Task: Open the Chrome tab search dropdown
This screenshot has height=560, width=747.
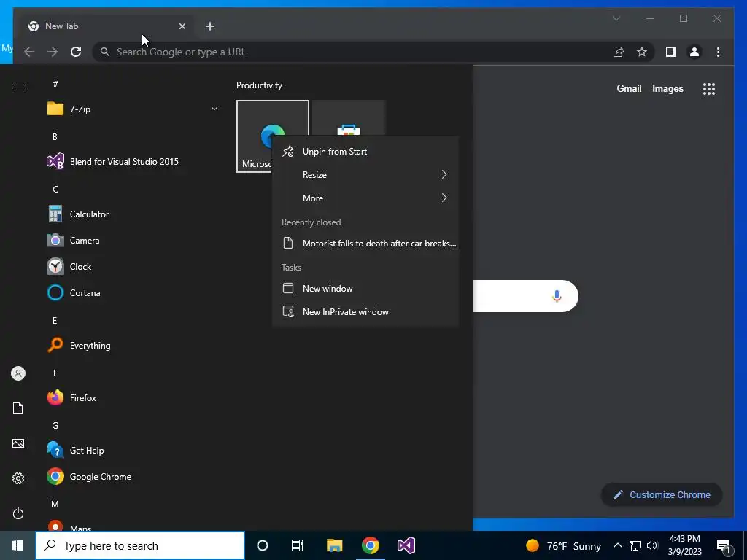Action: tap(616, 18)
